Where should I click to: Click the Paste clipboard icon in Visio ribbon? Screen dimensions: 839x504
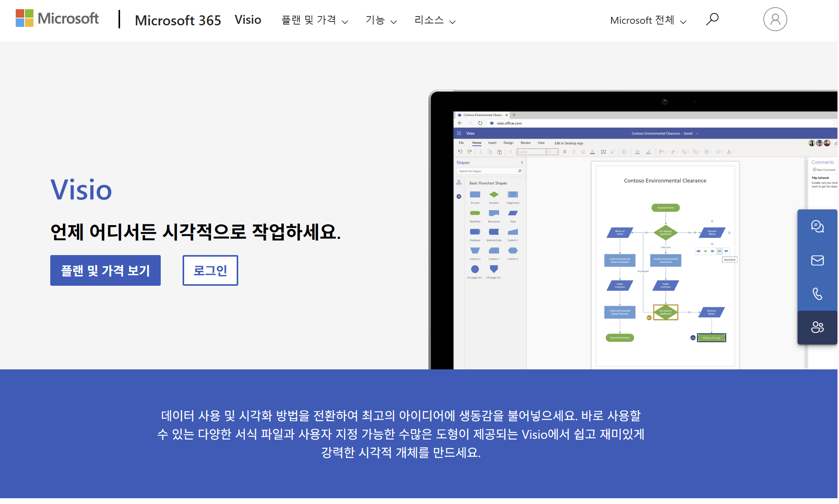pos(499,152)
